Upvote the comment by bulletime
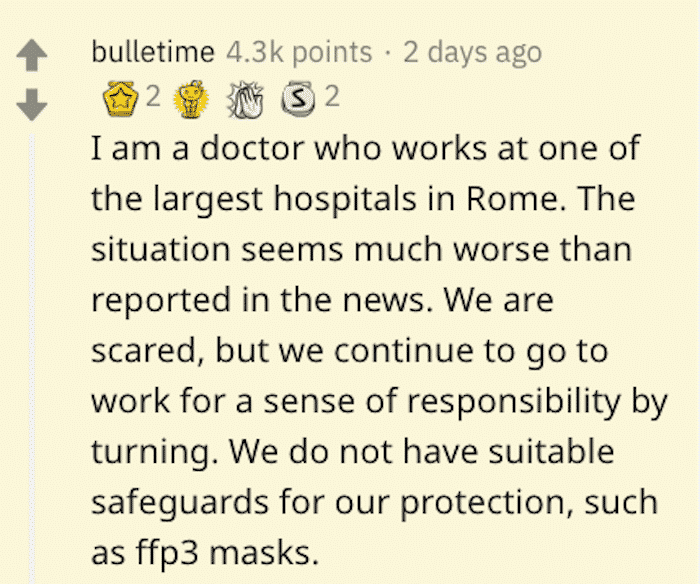The image size is (700, 584). click(x=32, y=55)
